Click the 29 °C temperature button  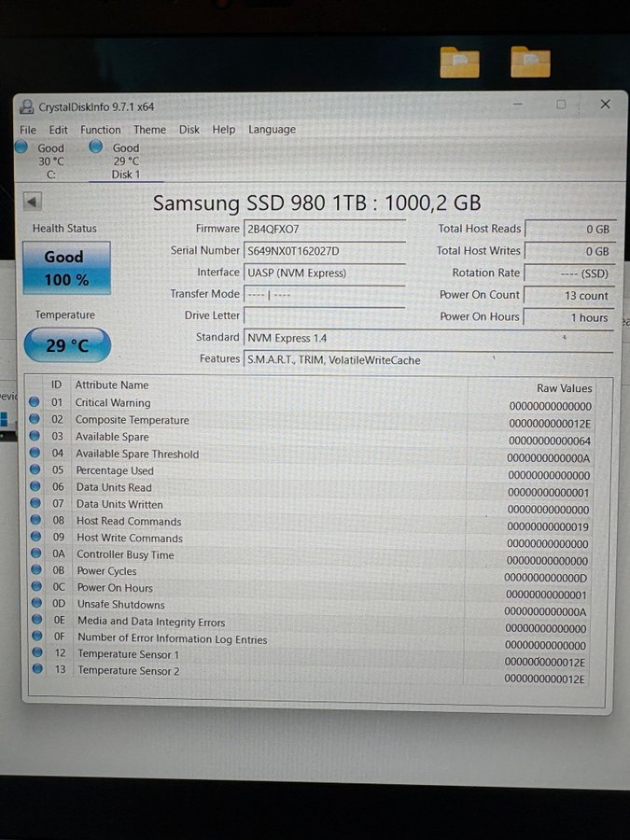[67, 345]
